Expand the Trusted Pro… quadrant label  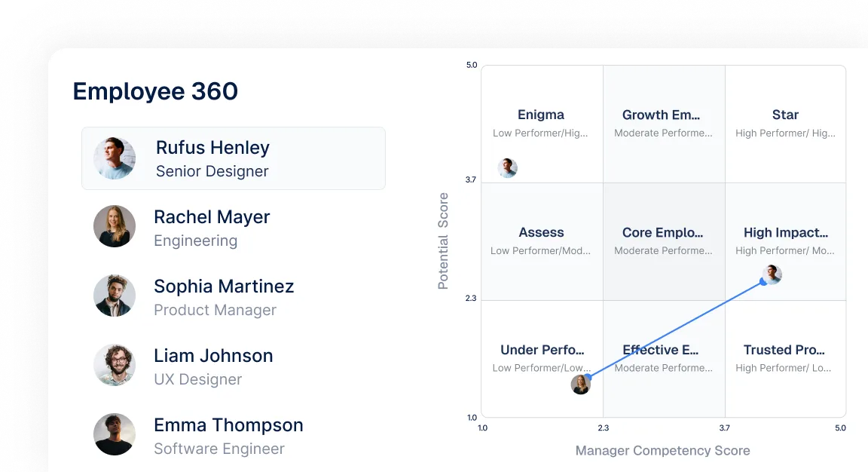coord(784,350)
